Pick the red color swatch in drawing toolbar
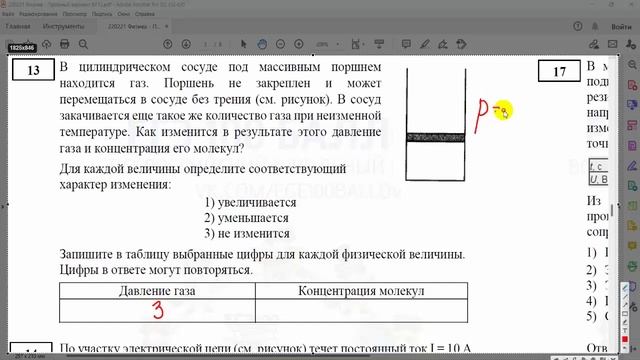The width and height of the screenshot is (640, 360). click(625, 340)
